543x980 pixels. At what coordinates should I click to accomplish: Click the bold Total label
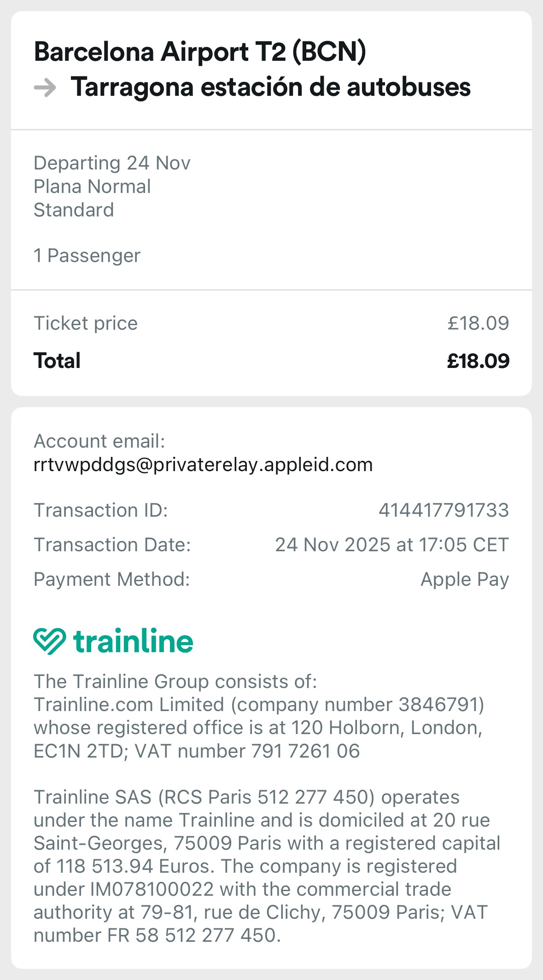coord(57,361)
